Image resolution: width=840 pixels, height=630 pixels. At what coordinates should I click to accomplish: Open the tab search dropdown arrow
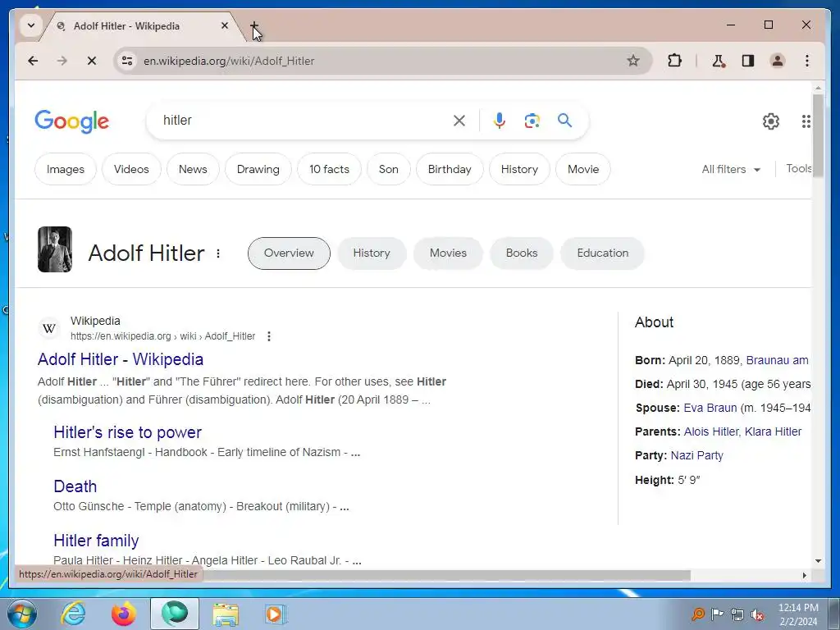31,25
